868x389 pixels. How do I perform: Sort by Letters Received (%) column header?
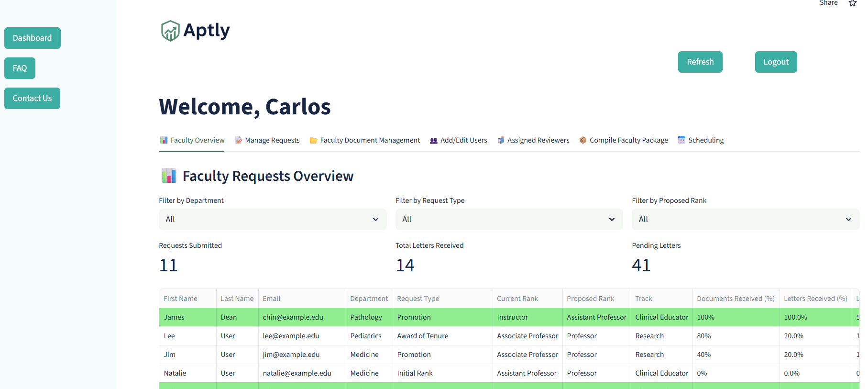(x=816, y=299)
